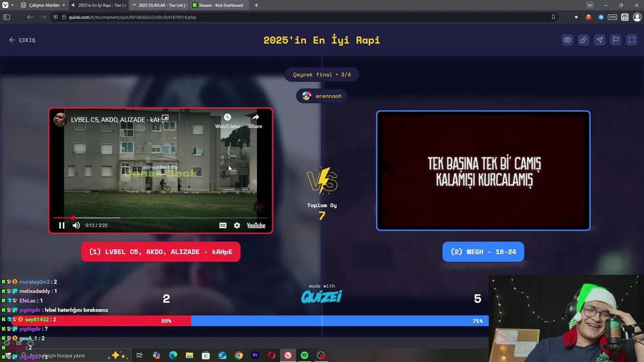
Task: Open Çalışma Alanları workspaces dropdown
Action: click(x=43, y=5)
